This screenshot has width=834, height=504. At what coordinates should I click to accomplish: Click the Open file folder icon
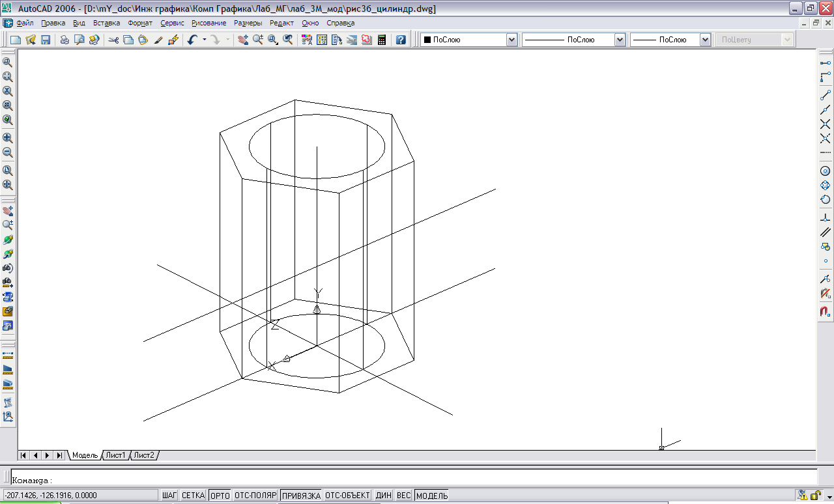[31, 40]
